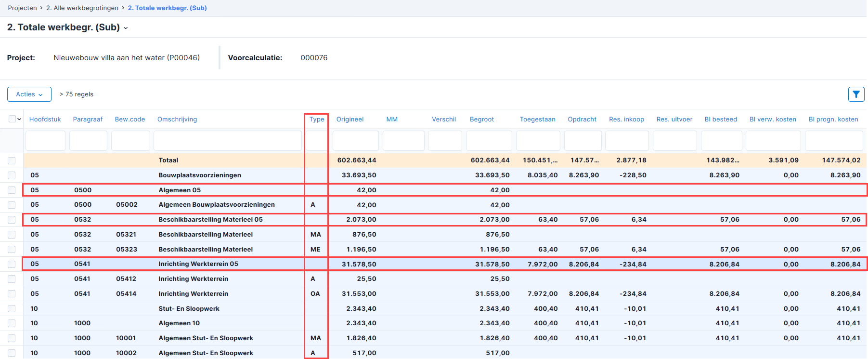This screenshot has height=359, width=868.
Task: Expand the Acties dropdown button
Action: tap(29, 94)
